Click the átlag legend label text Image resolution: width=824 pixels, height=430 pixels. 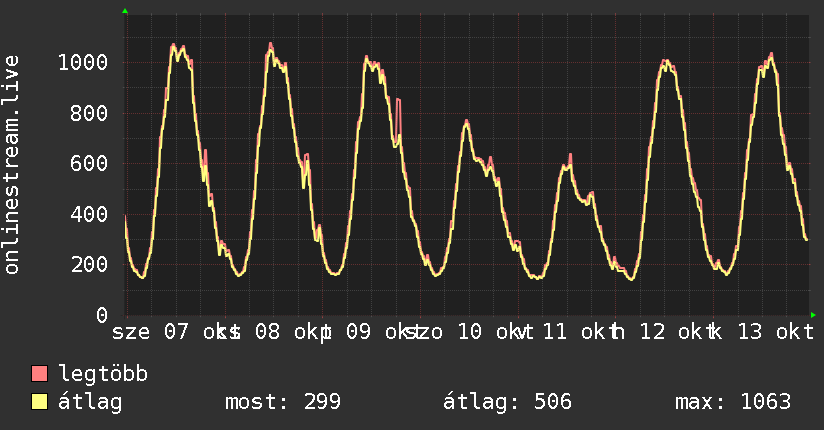pyautogui.click(x=90, y=402)
